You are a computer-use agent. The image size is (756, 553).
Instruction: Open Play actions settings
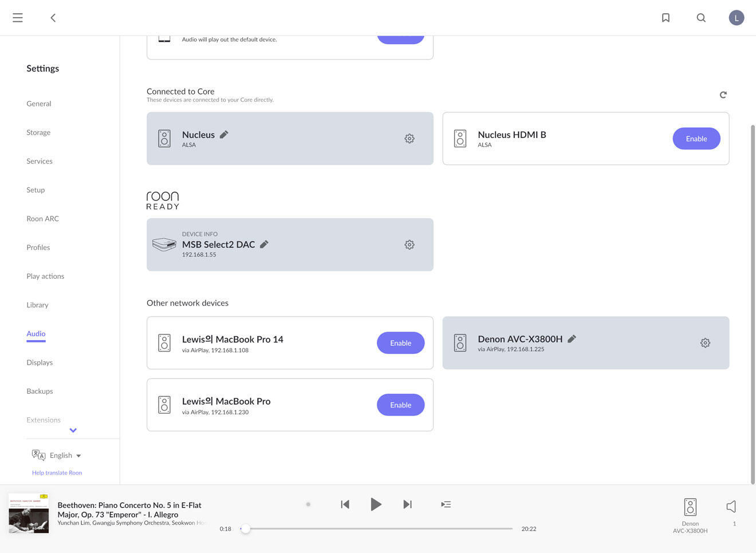(45, 276)
